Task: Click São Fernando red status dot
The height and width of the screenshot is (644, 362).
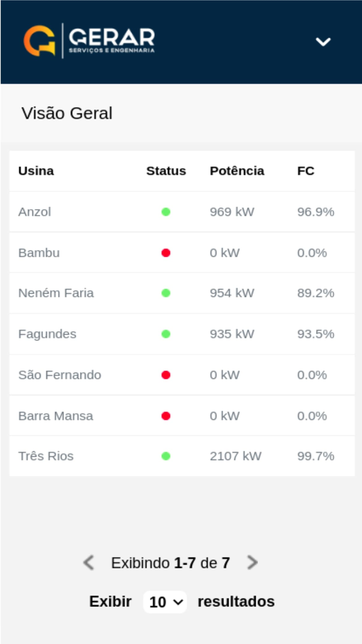Action: click(x=166, y=375)
